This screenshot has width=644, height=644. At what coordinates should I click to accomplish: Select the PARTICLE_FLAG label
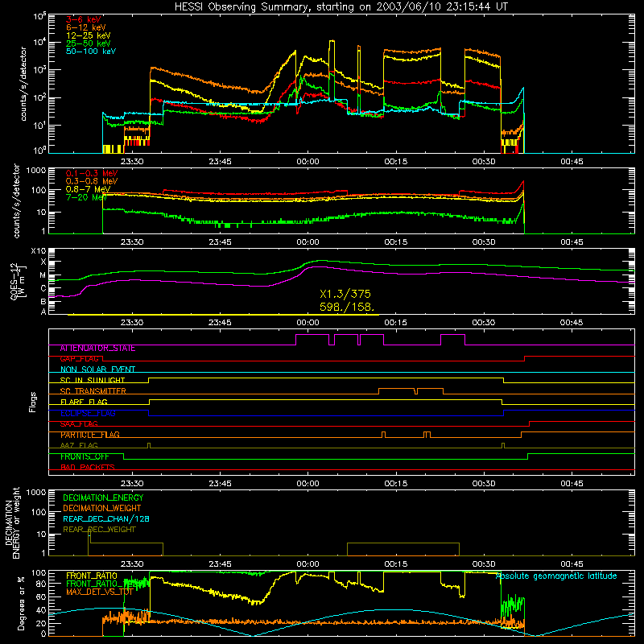point(90,435)
